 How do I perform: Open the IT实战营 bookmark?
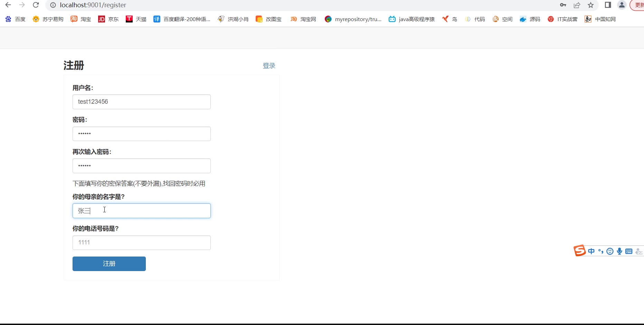pyautogui.click(x=562, y=19)
